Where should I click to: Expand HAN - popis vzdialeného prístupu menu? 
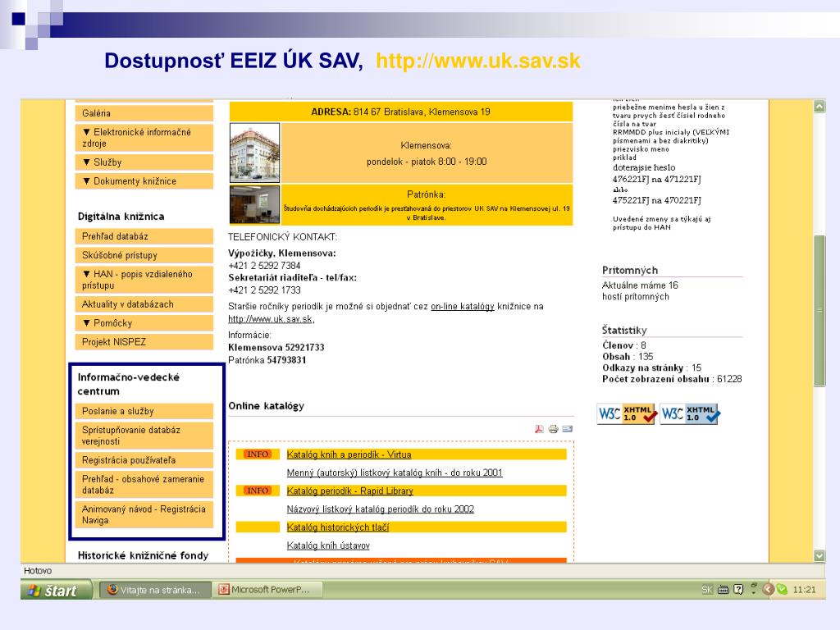click(144, 280)
